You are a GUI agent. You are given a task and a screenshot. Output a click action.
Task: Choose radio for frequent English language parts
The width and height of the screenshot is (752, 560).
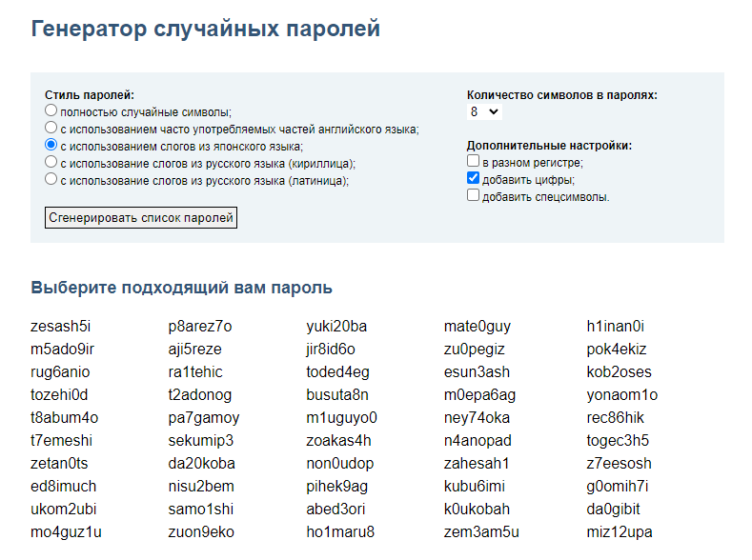coord(51,128)
